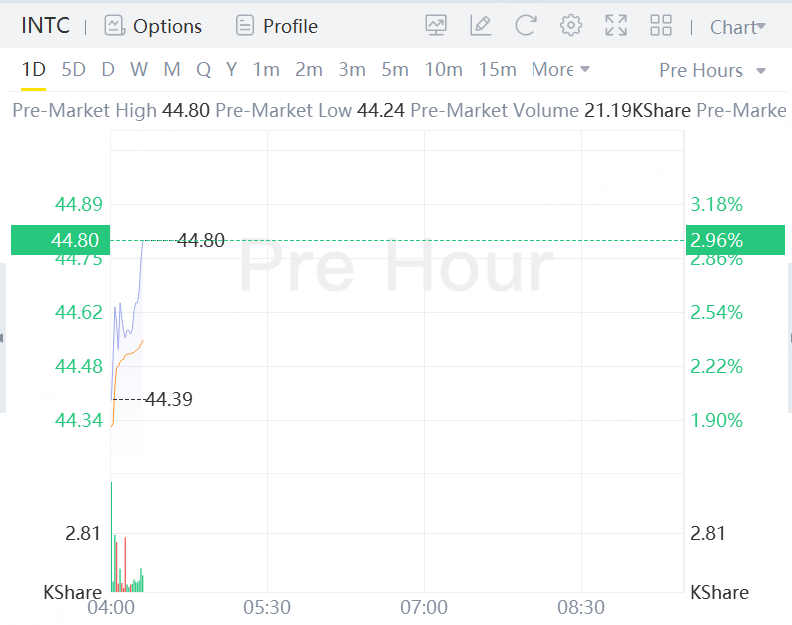792x625 pixels.
Task: Select the drawing pencil tool
Action: 481,26
